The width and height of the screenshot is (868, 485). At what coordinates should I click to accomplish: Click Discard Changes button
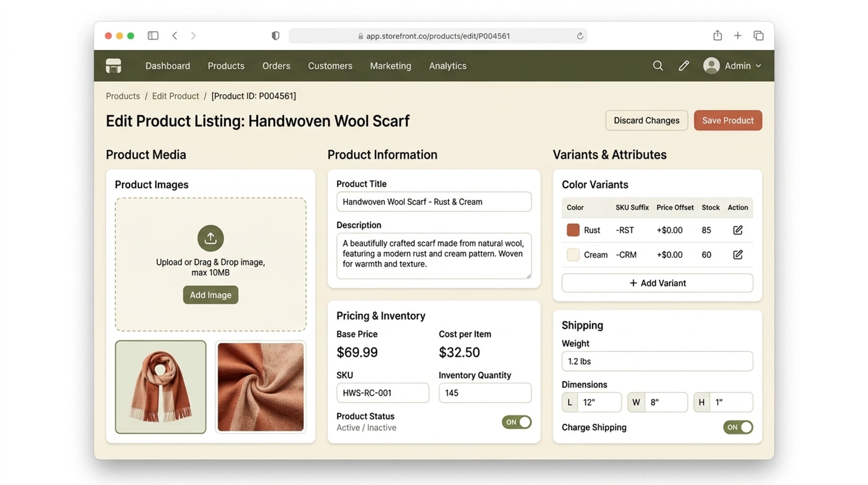(647, 120)
